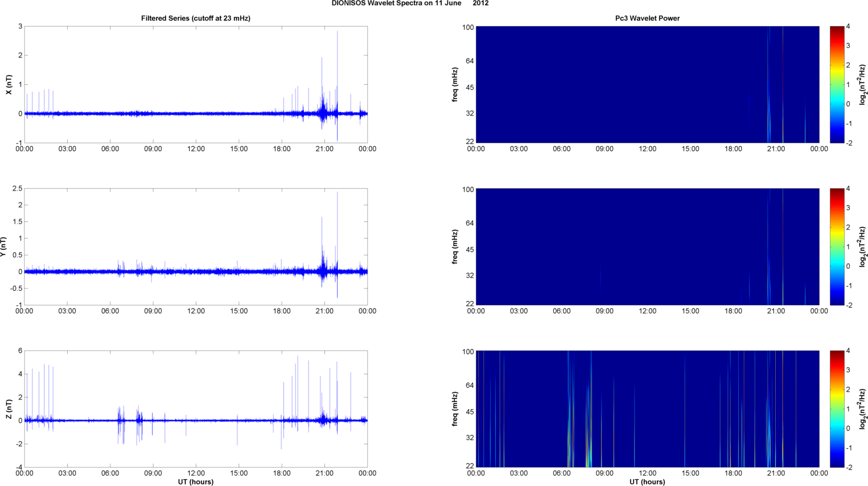Click 'UT (hours)' label under the Z series plot
Image resolution: width=868 pixels, height=486 pixels.
click(x=196, y=482)
